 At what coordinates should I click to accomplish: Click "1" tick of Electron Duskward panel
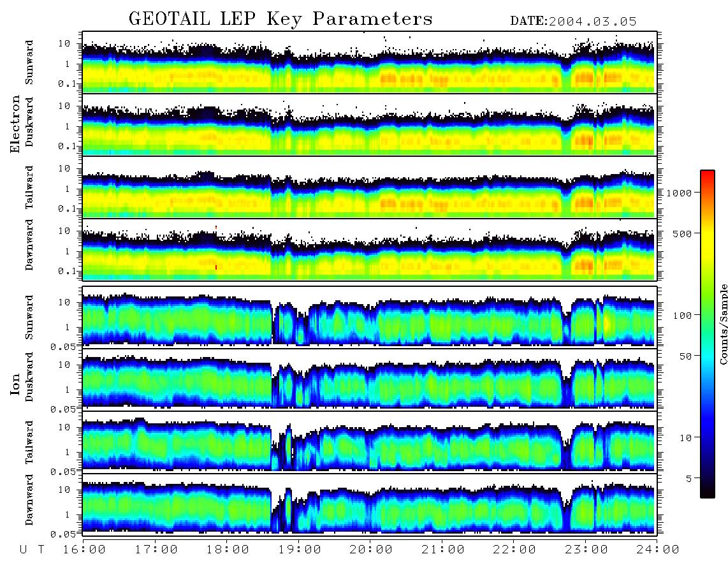68,126
